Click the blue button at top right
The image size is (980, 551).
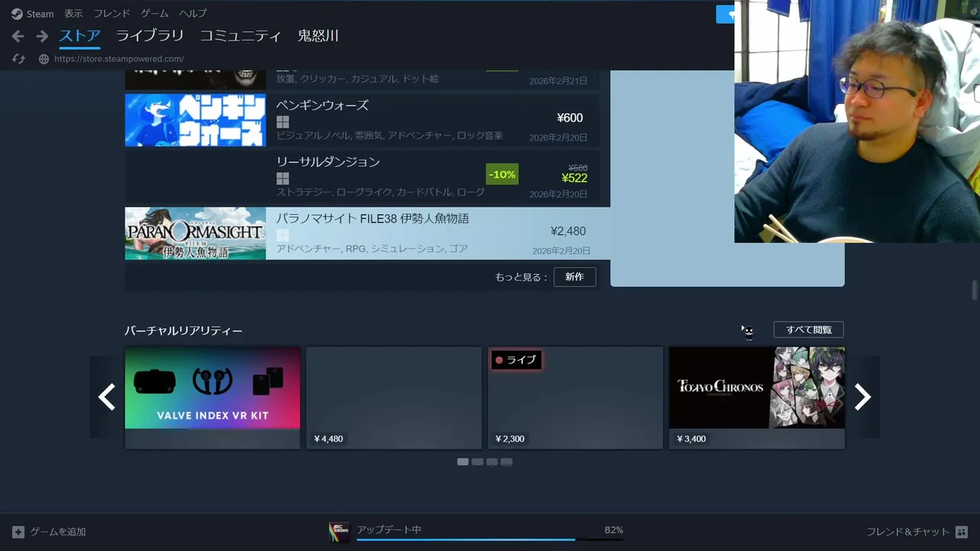tap(725, 14)
